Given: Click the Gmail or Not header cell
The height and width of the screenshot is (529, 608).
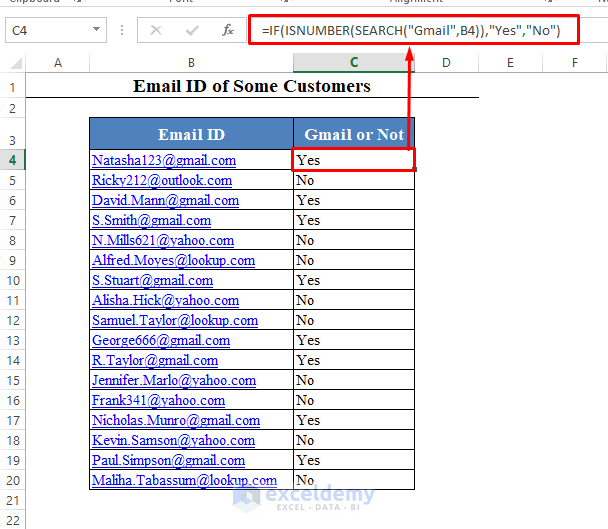Looking at the screenshot, I should click(354, 134).
